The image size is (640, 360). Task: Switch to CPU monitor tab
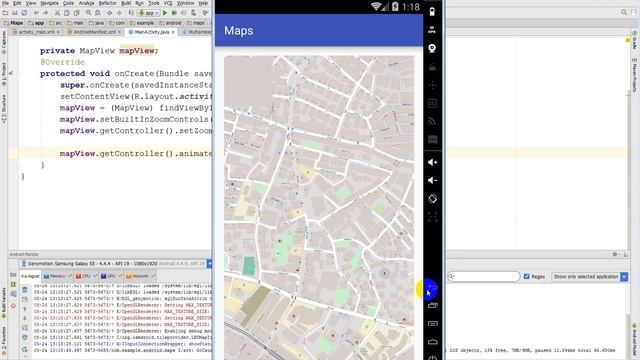(x=85, y=276)
